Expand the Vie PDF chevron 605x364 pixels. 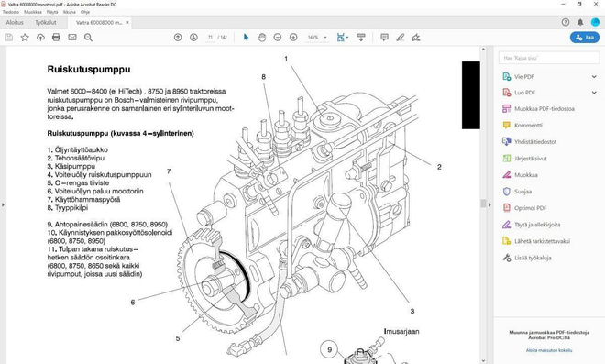click(594, 76)
